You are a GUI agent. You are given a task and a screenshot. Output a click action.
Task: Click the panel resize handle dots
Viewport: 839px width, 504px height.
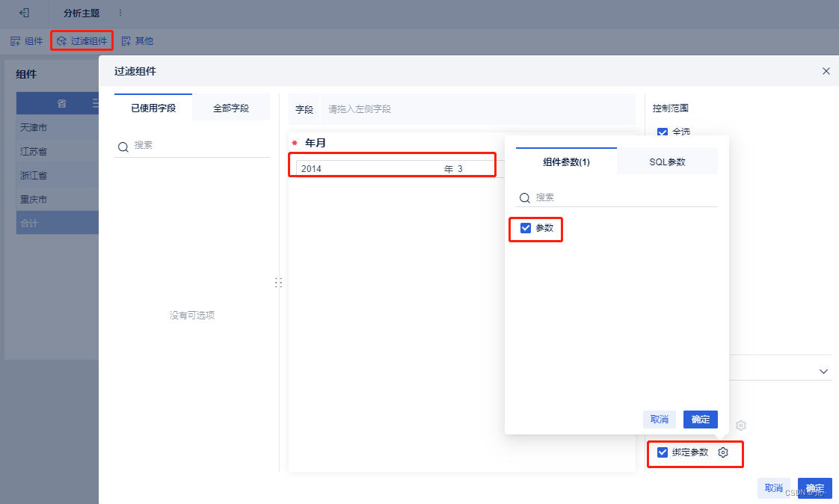click(x=278, y=283)
